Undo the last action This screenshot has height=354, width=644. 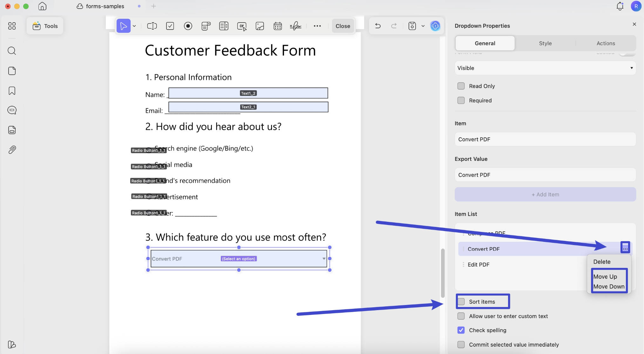point(378,26)
